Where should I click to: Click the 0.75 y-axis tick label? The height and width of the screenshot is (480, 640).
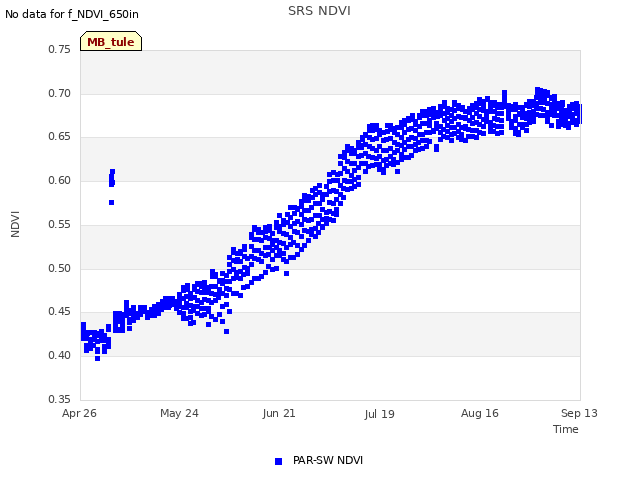[60, 49]
